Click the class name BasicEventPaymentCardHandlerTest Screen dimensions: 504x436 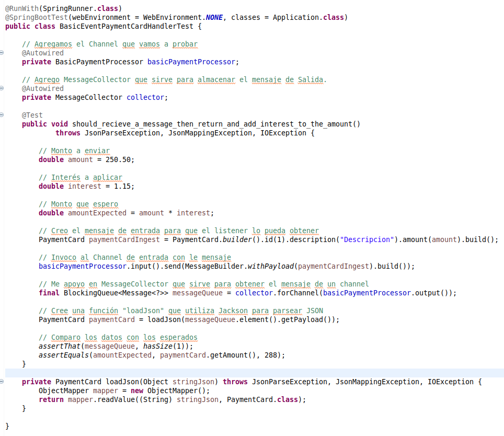127,26
